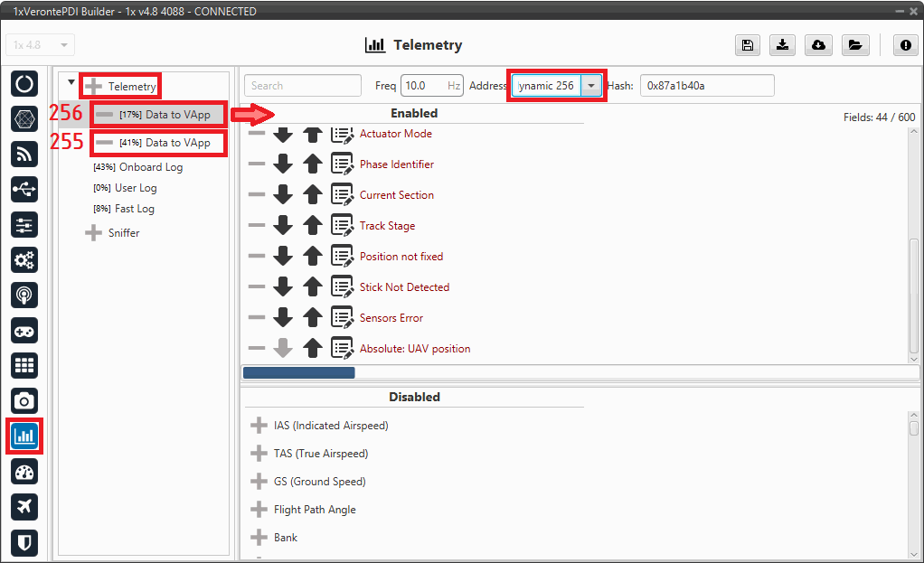The height and width of the screenshot is (563, 924).
Task: Open the folder import icon
Action: click(854, 45)
